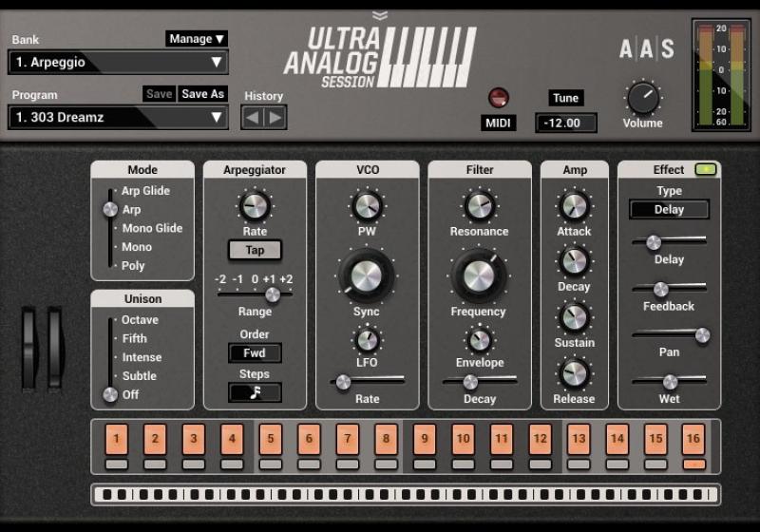This screenshot has width=760, height=532.
Task: Click the Amp Sustain knob
Action: click(x=574, y=318)
